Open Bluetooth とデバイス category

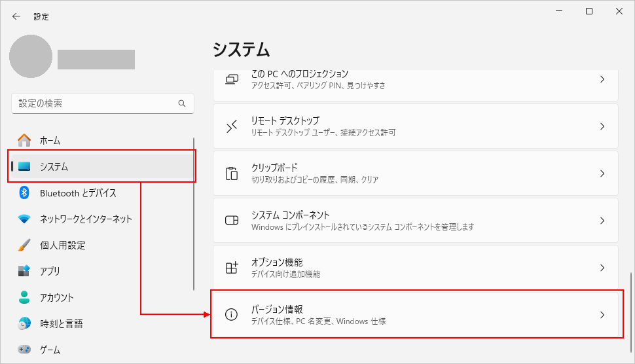tap(102, 192)
